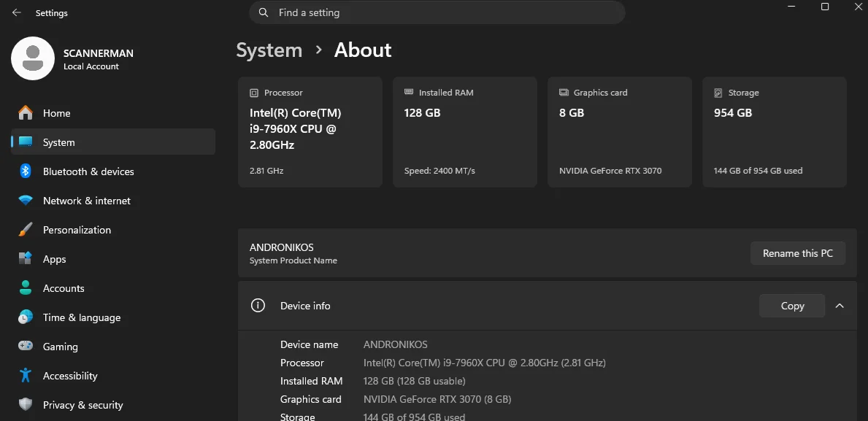Image resolution: width=868 pixels, height=421 pixels.
Task: Open Privacy & security settings
Action: point(113,405)
